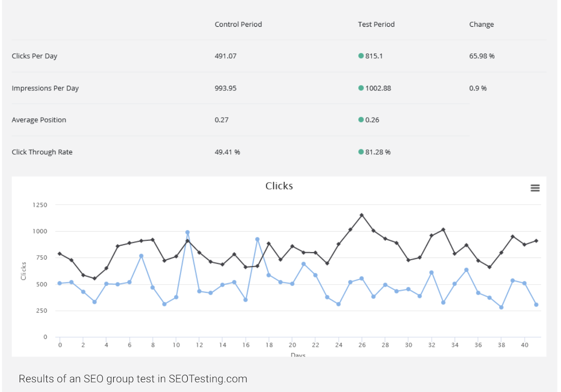Click the black data point at day 41
Viewport: 561px width, 392px height.
tap(536, 241)
